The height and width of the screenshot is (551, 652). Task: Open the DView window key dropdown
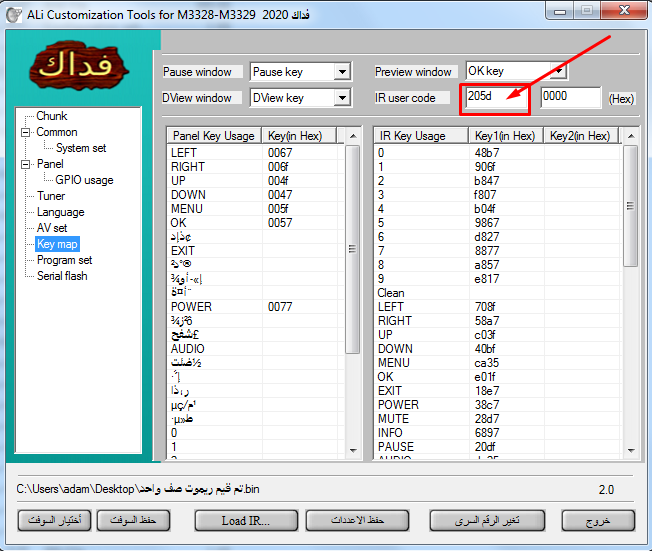342,98
